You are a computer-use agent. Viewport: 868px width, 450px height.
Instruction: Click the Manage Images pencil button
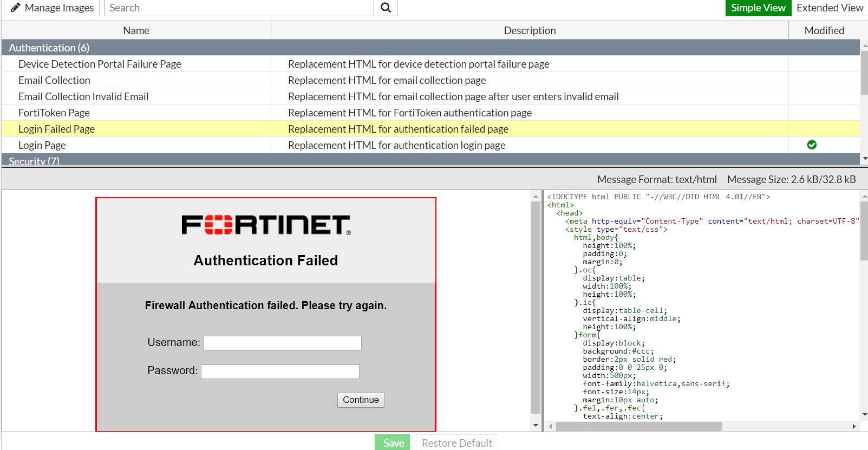pos(52,8)
